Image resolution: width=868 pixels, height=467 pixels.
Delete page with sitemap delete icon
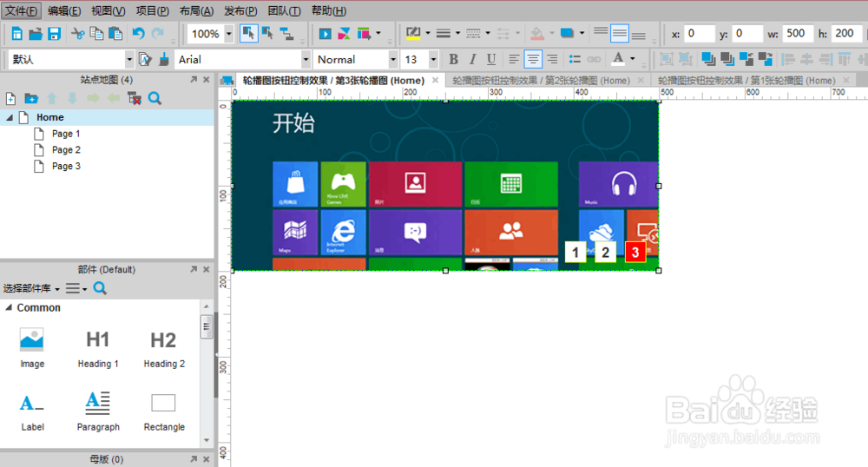click(x=135, y=98)
